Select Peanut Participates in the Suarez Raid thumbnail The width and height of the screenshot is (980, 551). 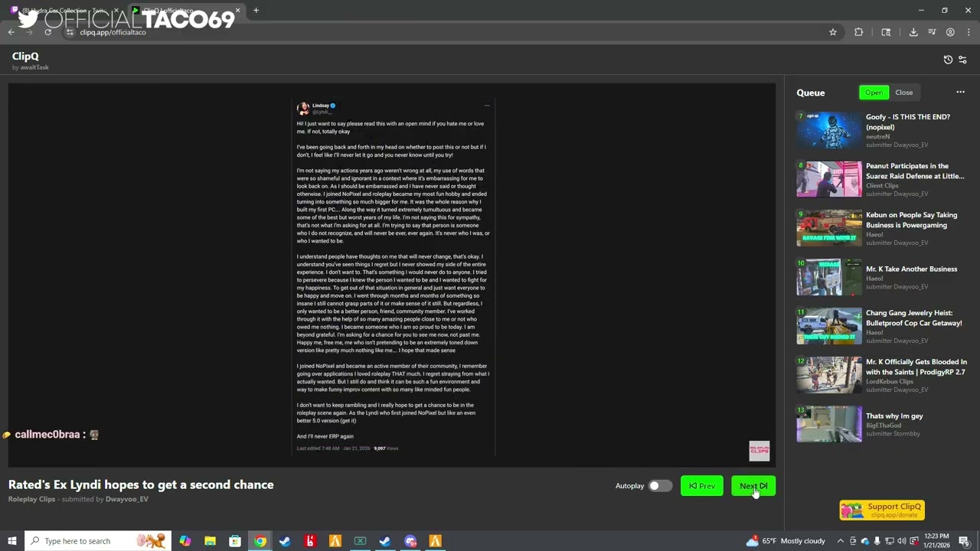pyautogui.click(x=829, y=179)
